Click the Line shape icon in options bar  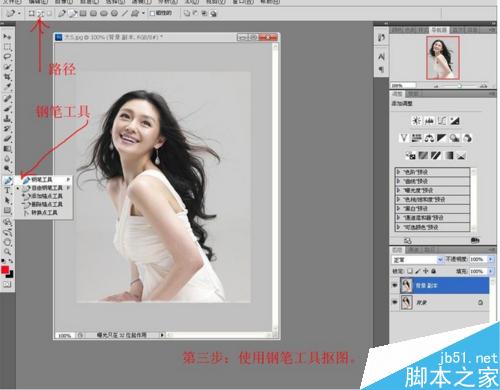coord(124,13)
